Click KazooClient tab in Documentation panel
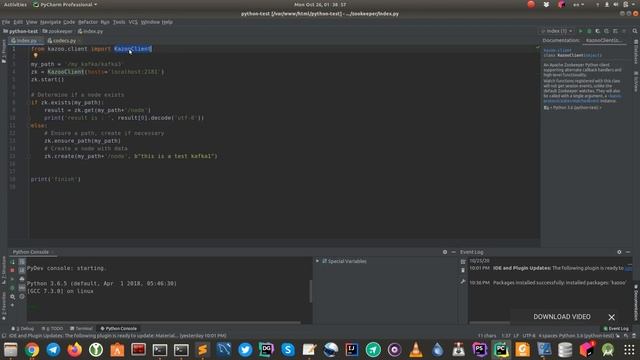The image size is (640, 360). point(604,40)
